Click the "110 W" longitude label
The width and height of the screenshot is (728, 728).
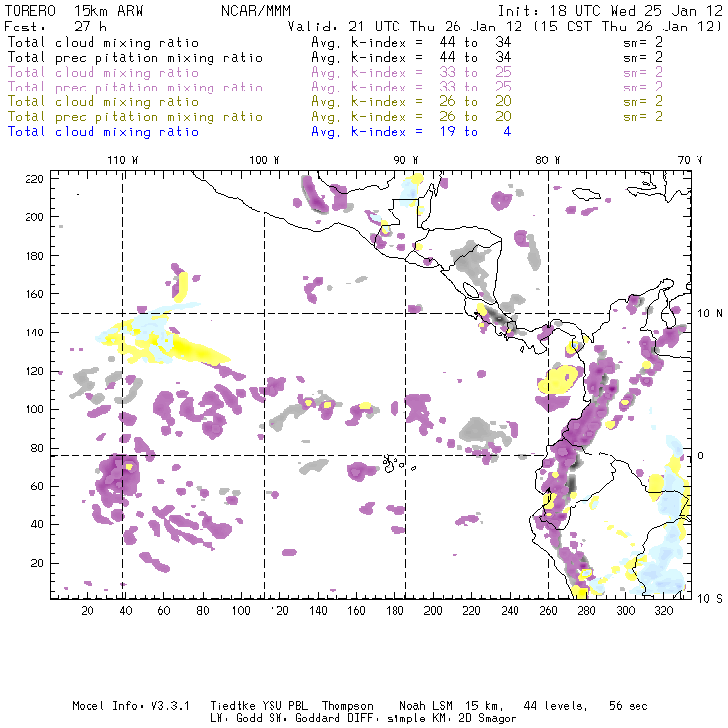point(123,160)
